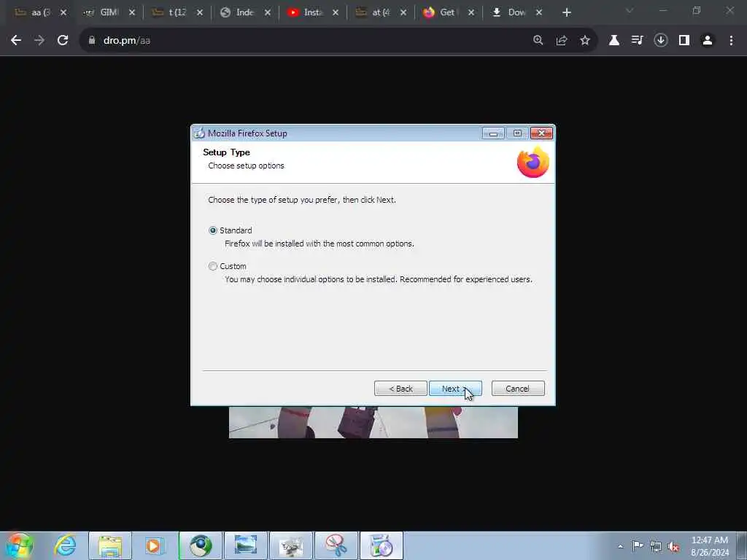Image resolution: width=747 pixels, height=560 pixels.
Task: Click the muted volume tray icon
Action: [x=673, y=546]
